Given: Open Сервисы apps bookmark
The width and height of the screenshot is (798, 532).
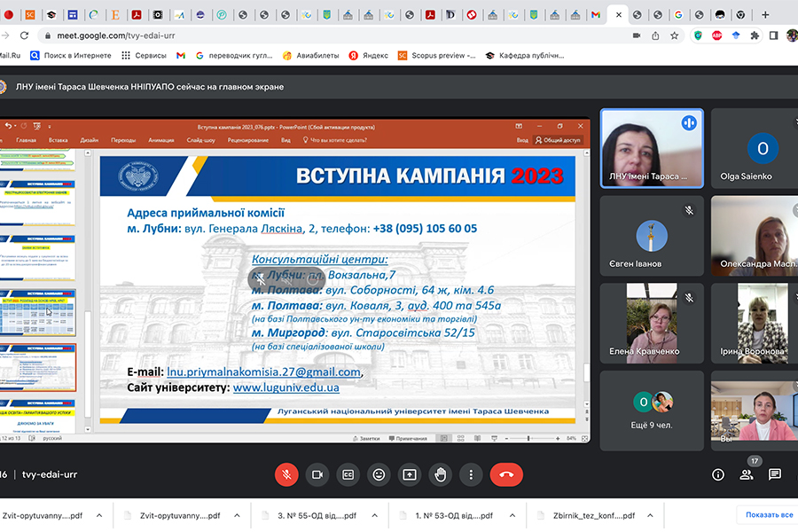Looking at the screenshot, I should (144, 56).
